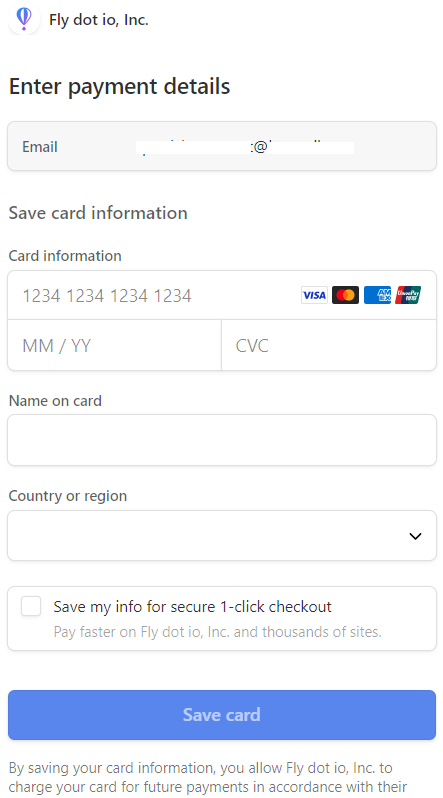
Task: Click the Fly dot io, Inc. merchant name
Action: coord(99,20)
